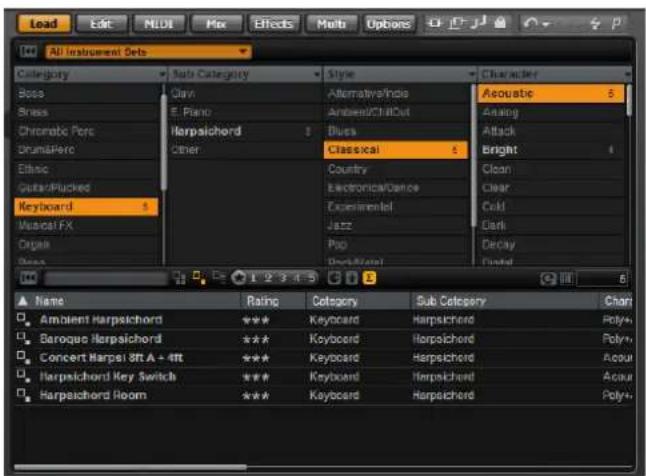
Task: Select Keyboard in the Category list
Action: 86,206
